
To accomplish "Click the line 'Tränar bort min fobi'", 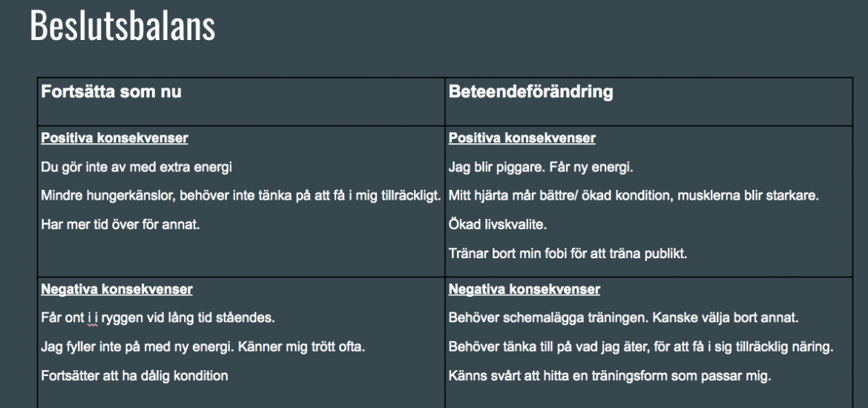I will pos(568,254).
